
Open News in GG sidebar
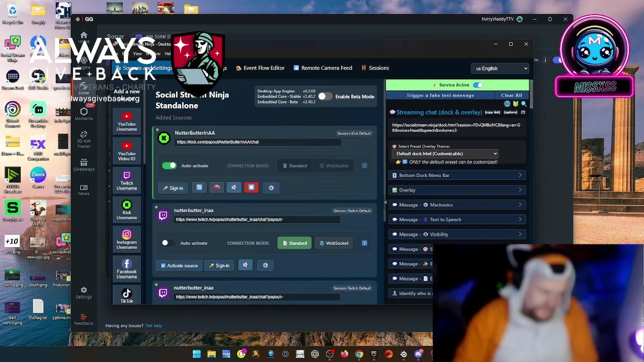pyautogui.click(x=84, y=190)
